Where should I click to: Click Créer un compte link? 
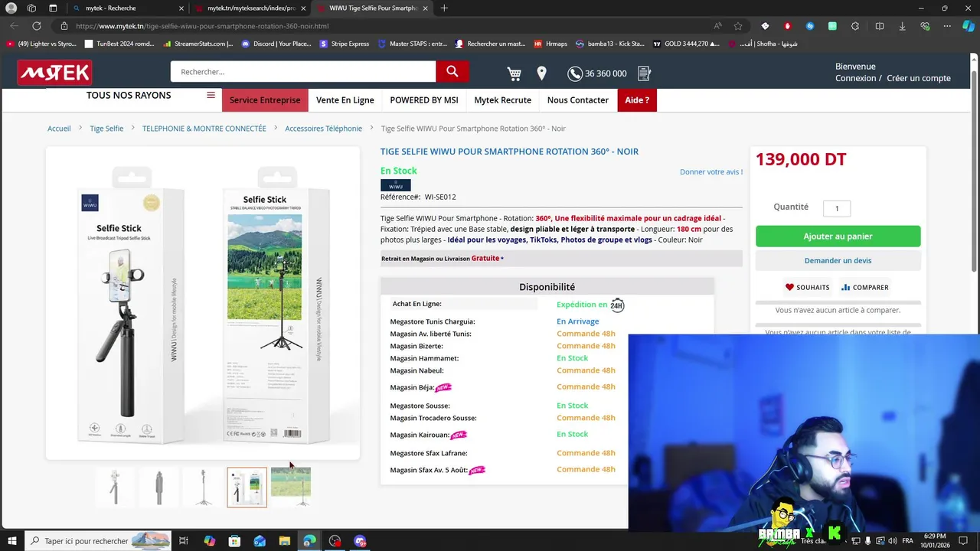click(x=919, y=78)
